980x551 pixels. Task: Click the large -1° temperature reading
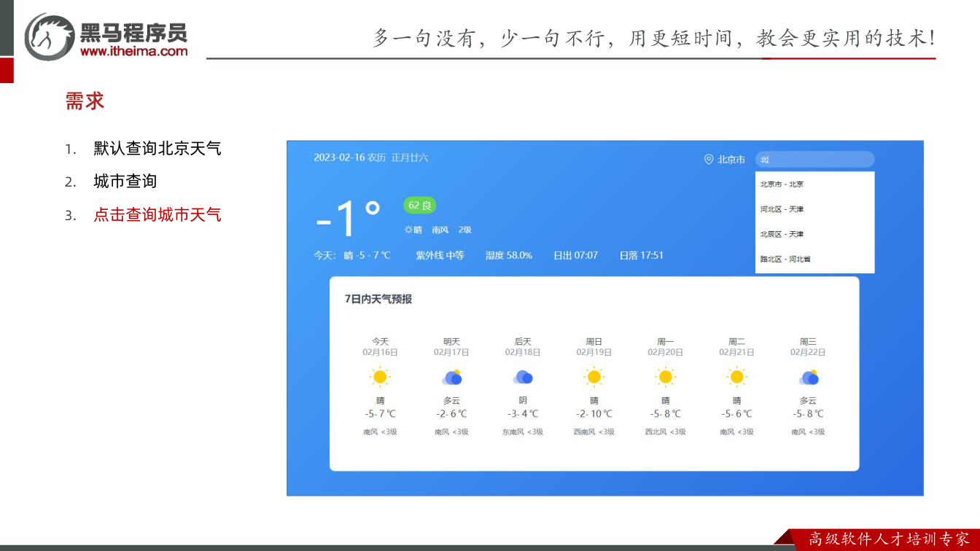(349, 217)
